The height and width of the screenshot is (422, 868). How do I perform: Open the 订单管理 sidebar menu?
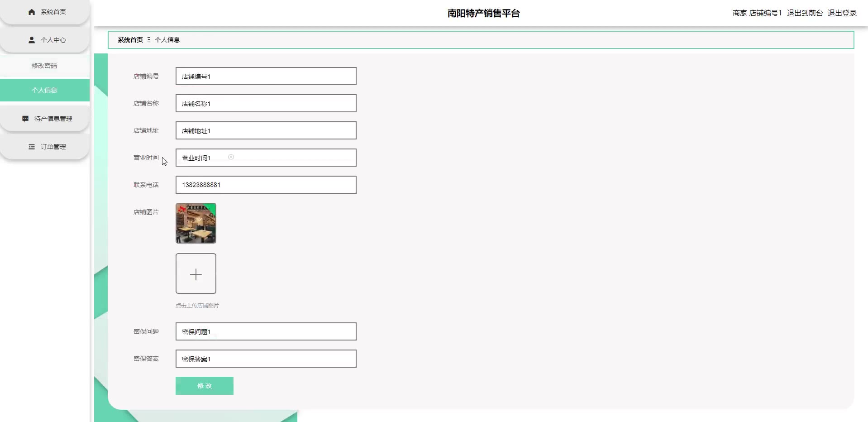pyautogui.click(x=45, y=147)
